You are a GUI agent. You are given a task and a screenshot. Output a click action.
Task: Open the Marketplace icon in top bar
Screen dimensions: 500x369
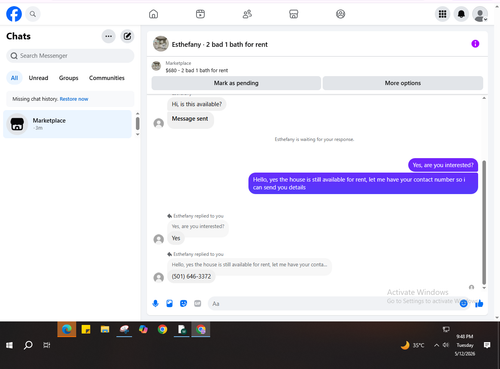point(294,14)
